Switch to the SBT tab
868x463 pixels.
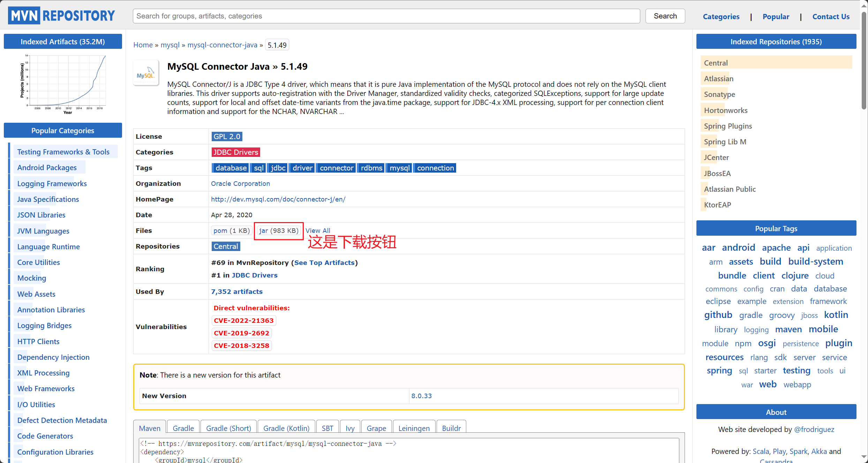[327, 428]
